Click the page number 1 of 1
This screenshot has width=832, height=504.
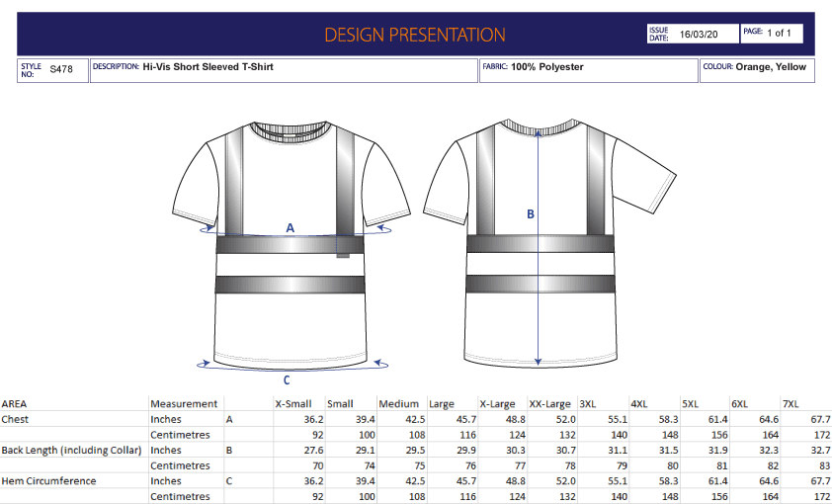pos(779,33)
